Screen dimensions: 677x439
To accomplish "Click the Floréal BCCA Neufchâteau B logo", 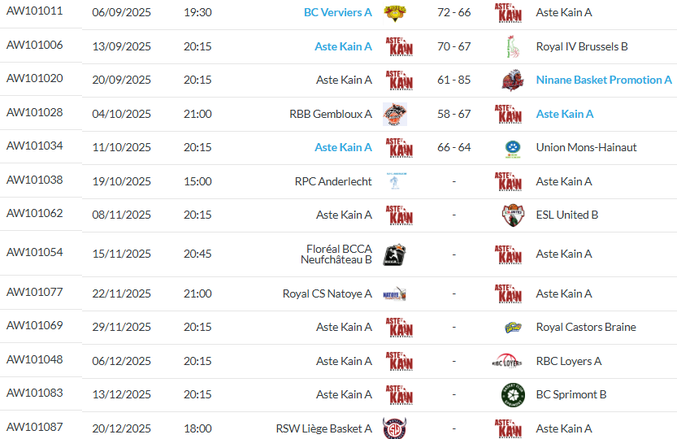I will pos(395,254).
